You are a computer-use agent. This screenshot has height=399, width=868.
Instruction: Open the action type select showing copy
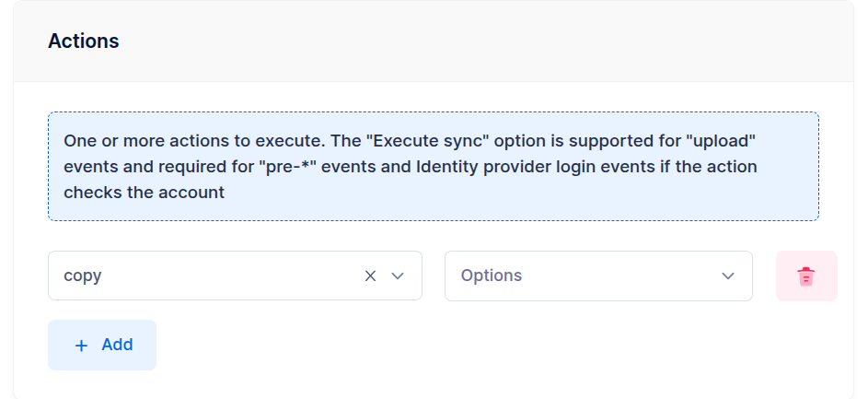(x=235, y=276)
